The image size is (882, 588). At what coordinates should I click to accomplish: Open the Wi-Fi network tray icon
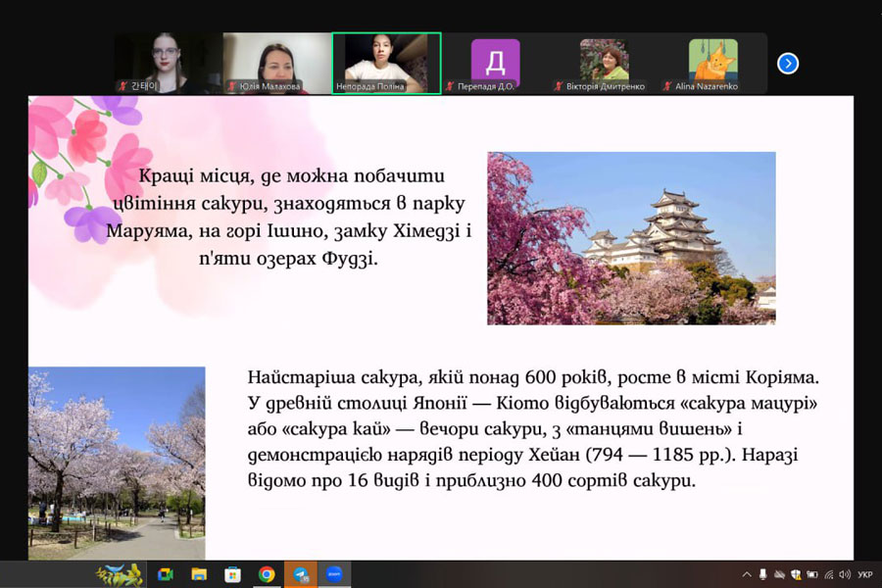(828, 574)
